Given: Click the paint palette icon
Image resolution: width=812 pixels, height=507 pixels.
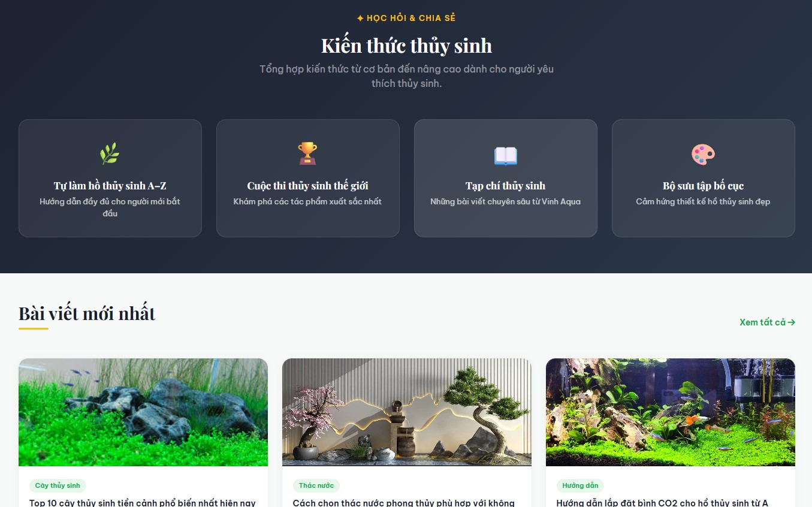Looking at the screenshot, I should click(x=703, y=154).
